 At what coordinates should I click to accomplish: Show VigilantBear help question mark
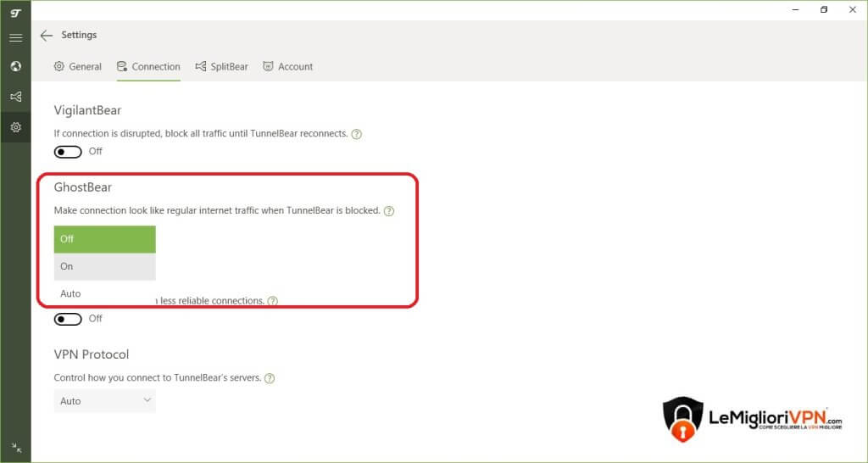(357, 134)
